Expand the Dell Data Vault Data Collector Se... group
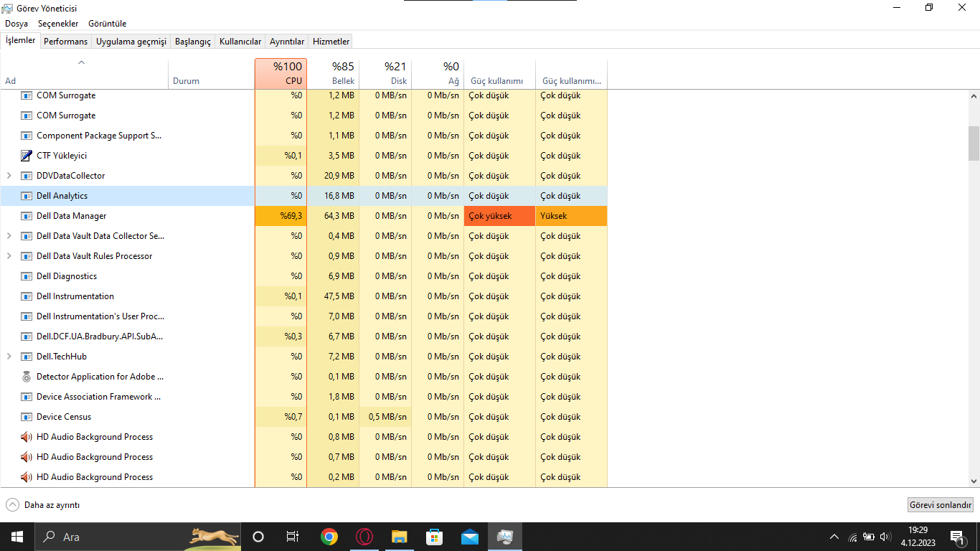The image size is (980, 551). pos(9,236)
